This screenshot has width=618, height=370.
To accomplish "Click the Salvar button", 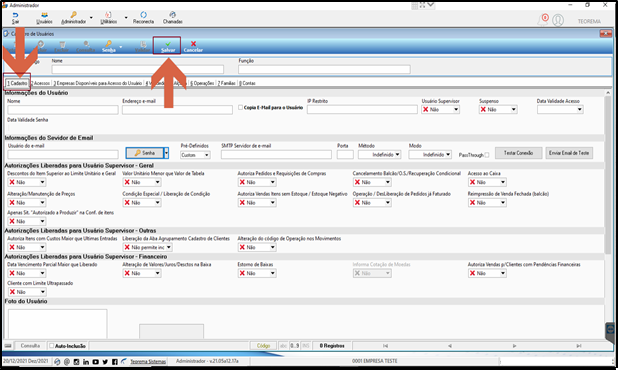I will click(x=168, y=46).
